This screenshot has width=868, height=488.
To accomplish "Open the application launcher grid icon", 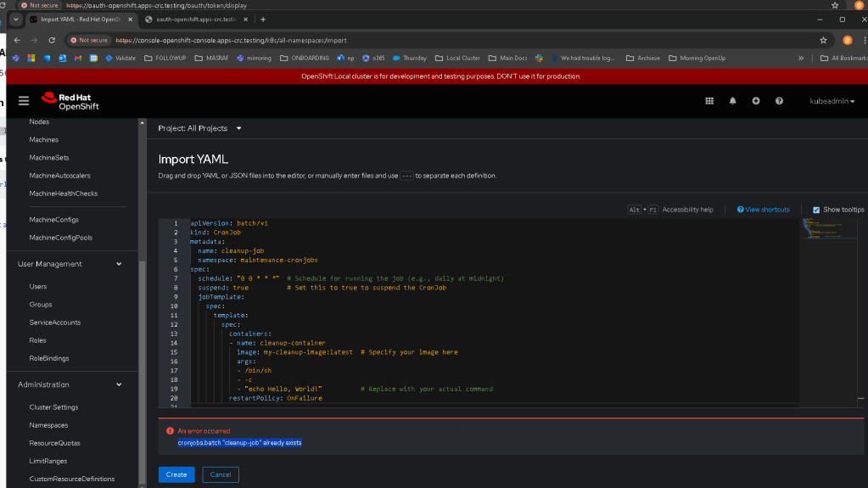I will point(709,101).
